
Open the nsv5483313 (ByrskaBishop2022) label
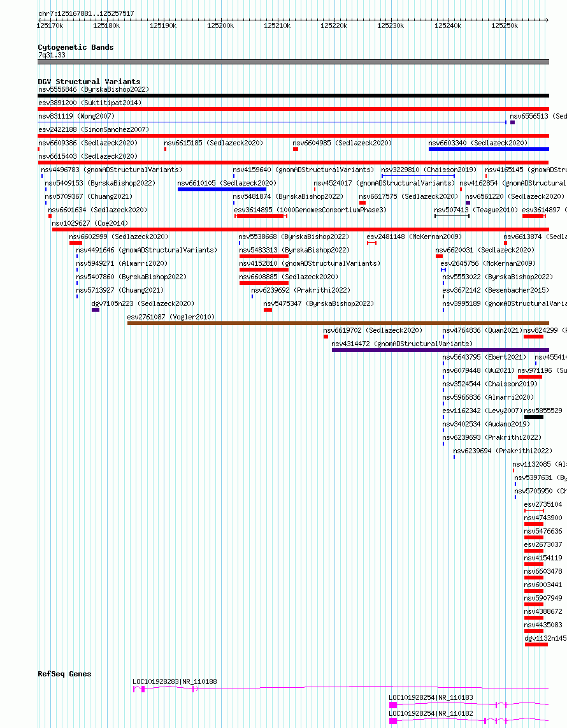click(294, 251)
